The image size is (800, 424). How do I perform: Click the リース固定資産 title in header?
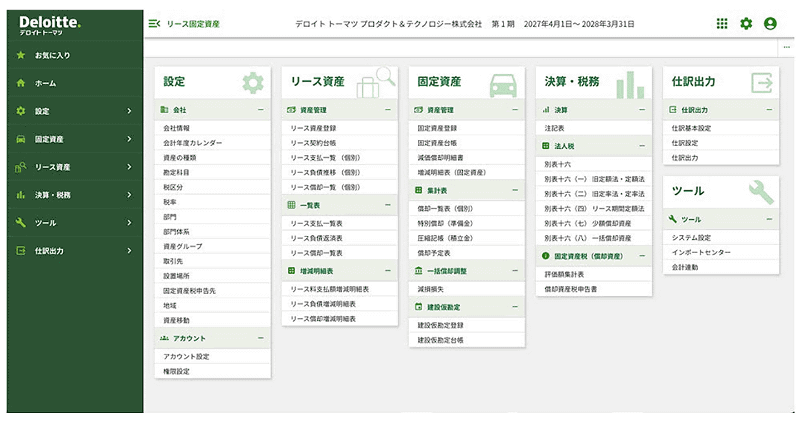point(193,24)
